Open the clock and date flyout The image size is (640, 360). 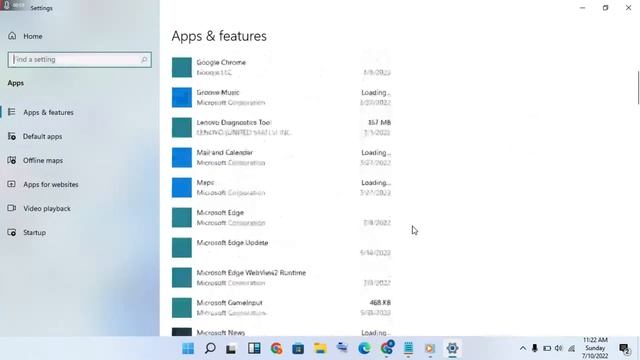click(x=595, y=348)
